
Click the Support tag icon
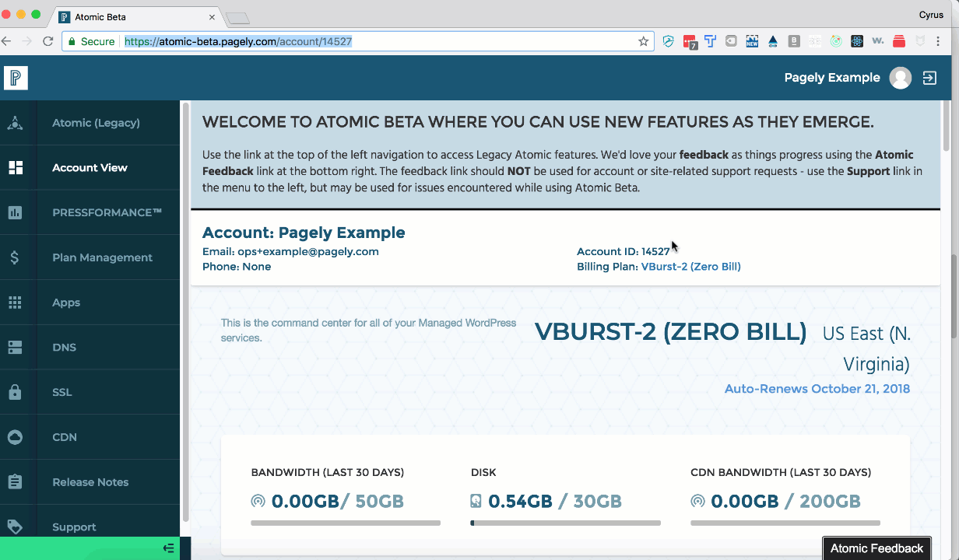pos(15,527)
